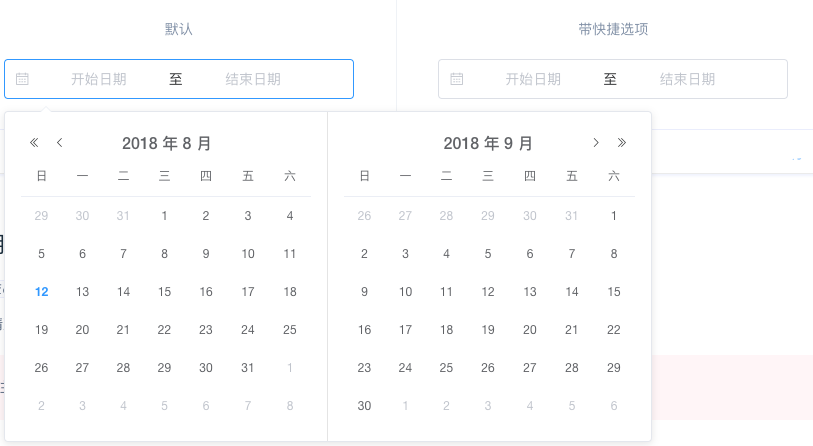Click previous month arrow icon
The height and width of the screenshot is (446, 813).
[x=60, y=143]
